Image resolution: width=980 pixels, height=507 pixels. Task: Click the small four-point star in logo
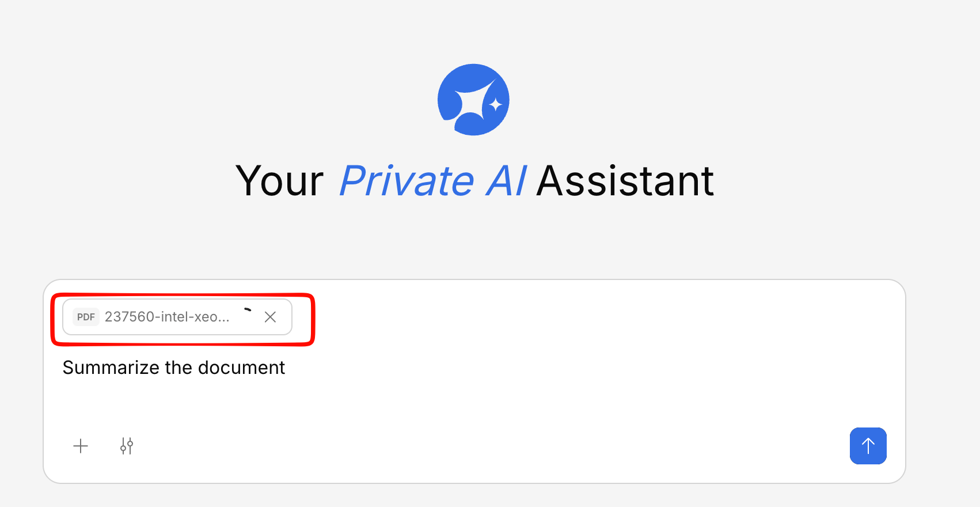coord(495,105)
